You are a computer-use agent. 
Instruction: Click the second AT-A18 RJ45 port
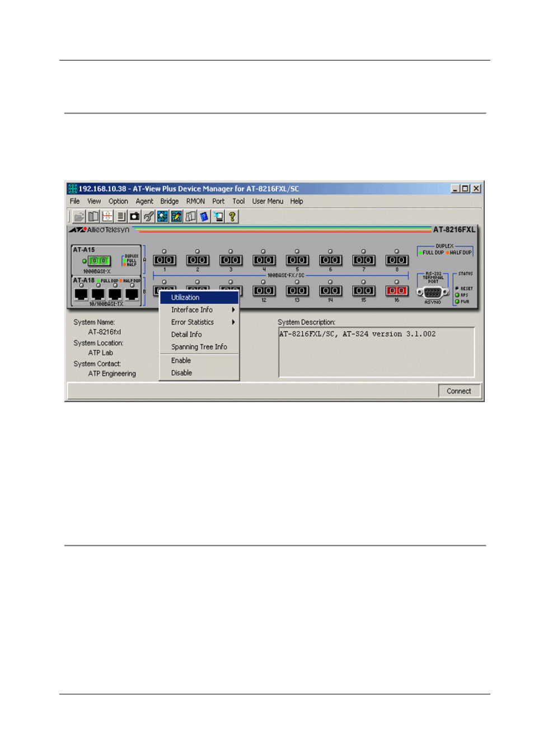(98, 294)
